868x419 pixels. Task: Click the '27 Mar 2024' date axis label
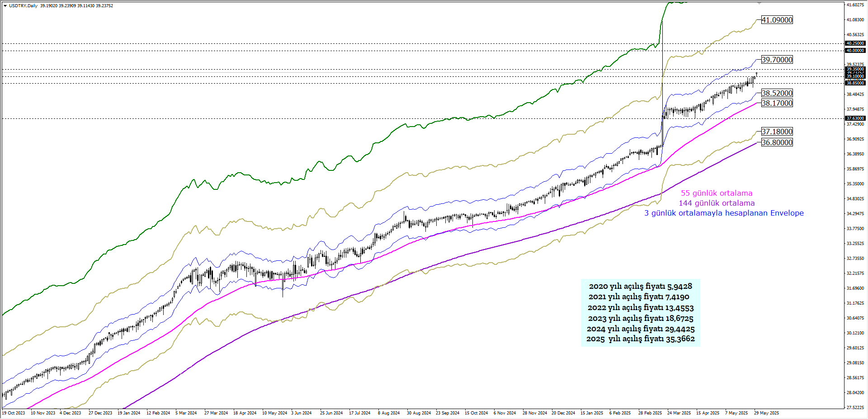(x=216, y=413)
